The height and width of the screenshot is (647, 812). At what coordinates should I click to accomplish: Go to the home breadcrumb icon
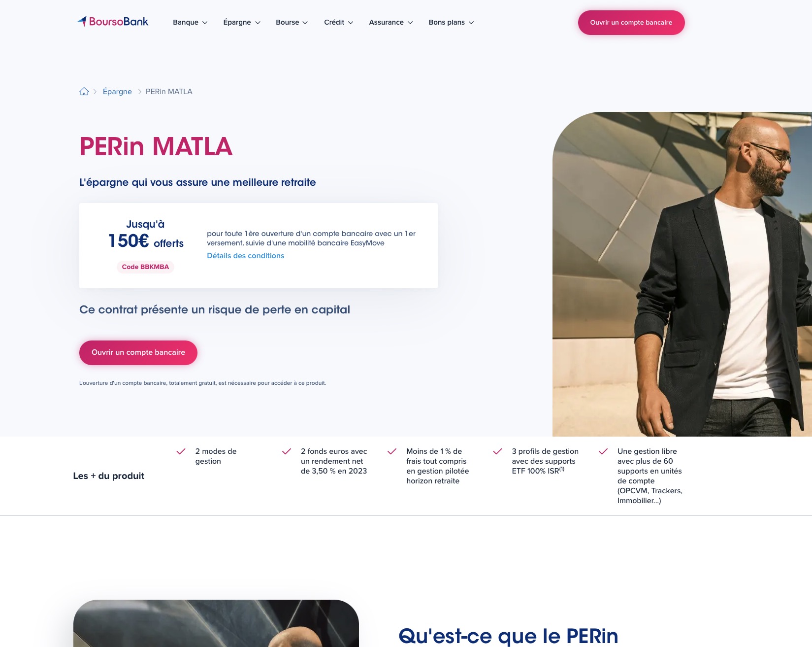click(x=84, y=92)
